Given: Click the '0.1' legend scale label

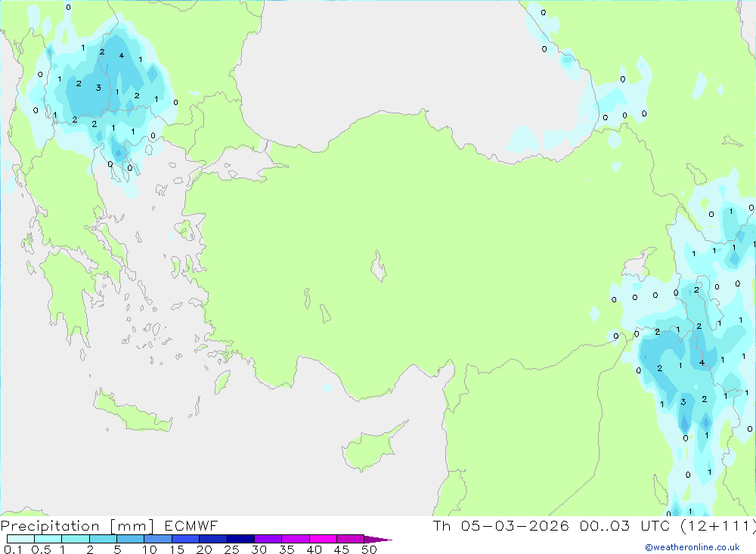Looking at the screenshot, I should click(13, 549).
